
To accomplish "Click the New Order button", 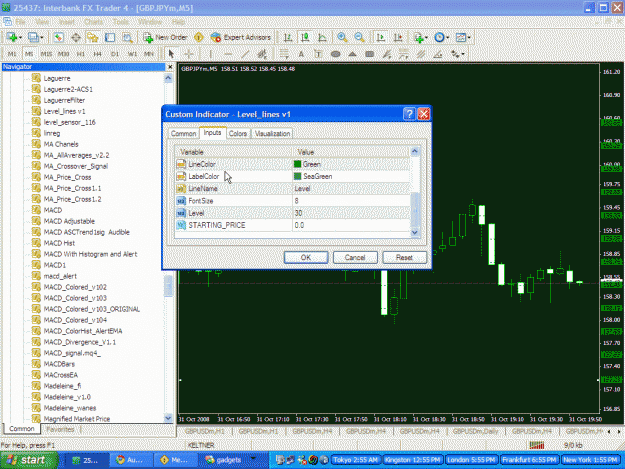I will click(x=165, y=37).
